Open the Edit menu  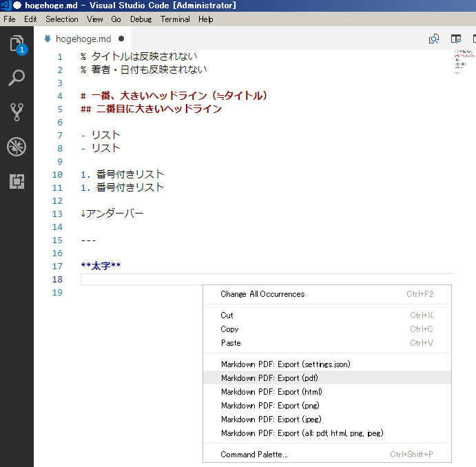pos(30,19)
